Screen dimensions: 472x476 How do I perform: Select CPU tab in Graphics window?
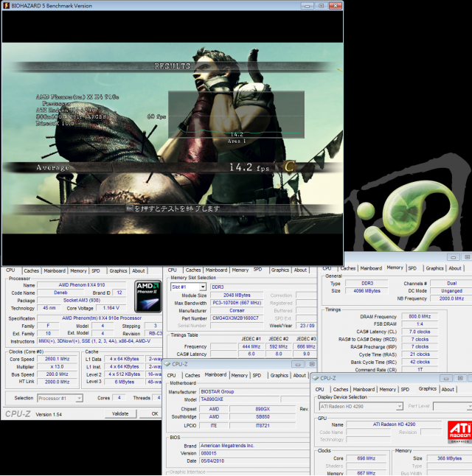point(319,390)
